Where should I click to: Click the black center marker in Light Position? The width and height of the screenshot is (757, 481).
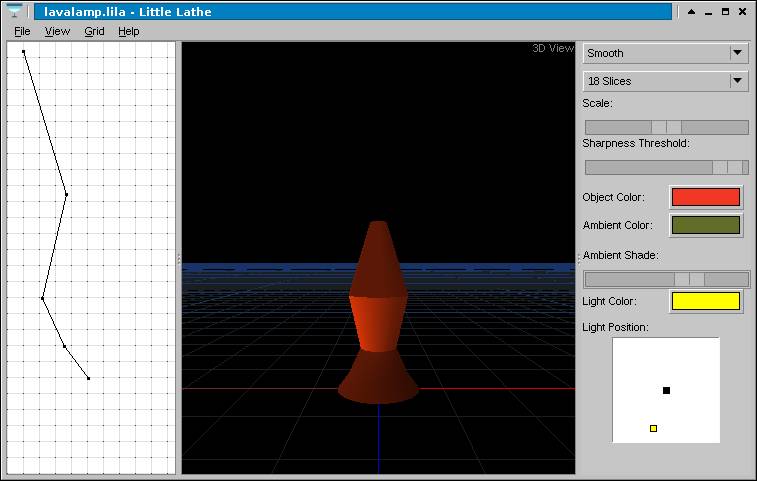tap(666, 390)
